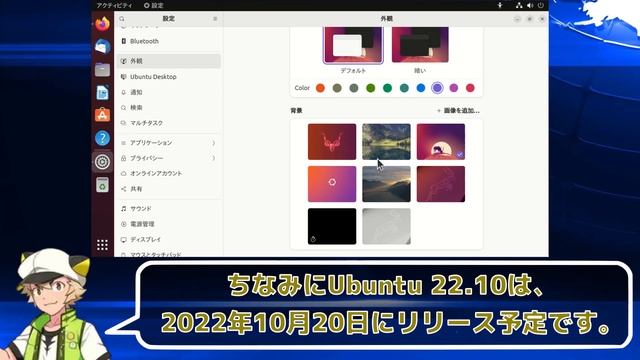Select the dark red pattern wallpaper

pos(441,184)
